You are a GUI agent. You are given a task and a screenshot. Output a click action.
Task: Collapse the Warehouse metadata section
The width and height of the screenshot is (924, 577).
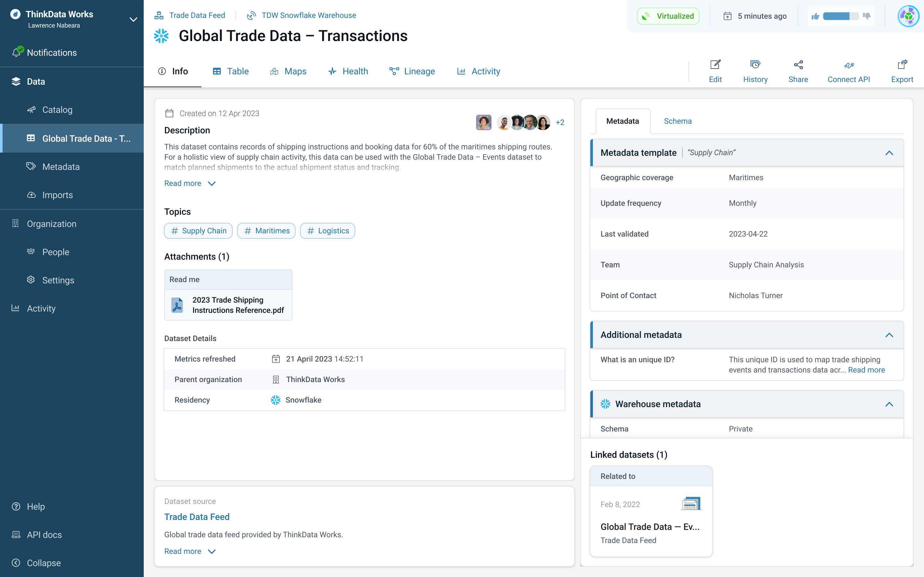pyautogui.click(x=890, y=404)
